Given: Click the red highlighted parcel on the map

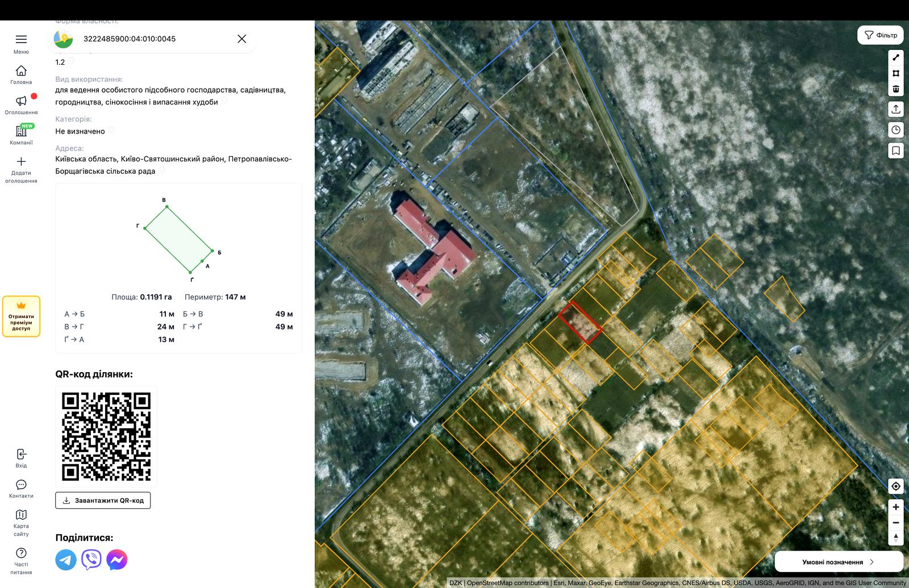Looking at the screenshot, I should (x=580, y=322).
